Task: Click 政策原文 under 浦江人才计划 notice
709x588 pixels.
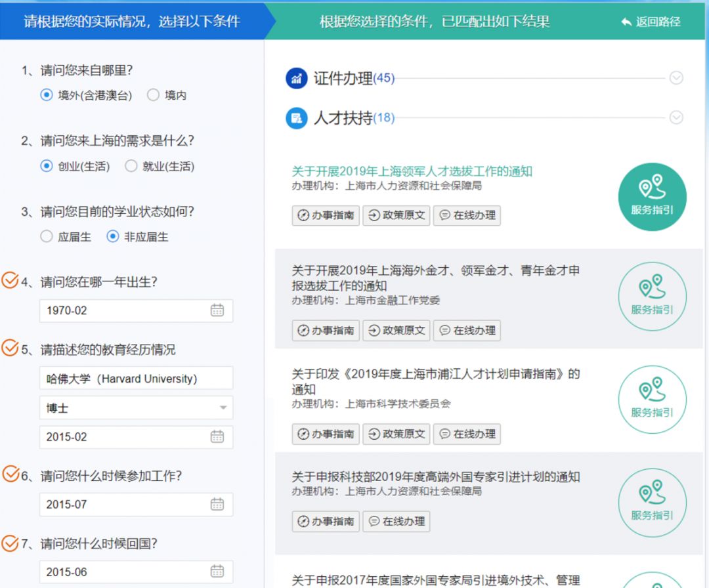Action: pyautogui.click(x=396, y=434)
